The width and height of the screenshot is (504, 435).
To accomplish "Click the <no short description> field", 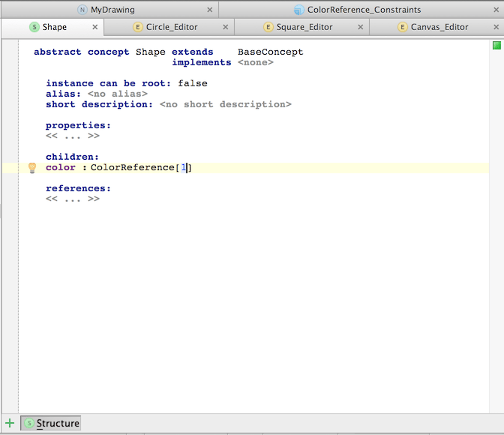I will 225,104.
